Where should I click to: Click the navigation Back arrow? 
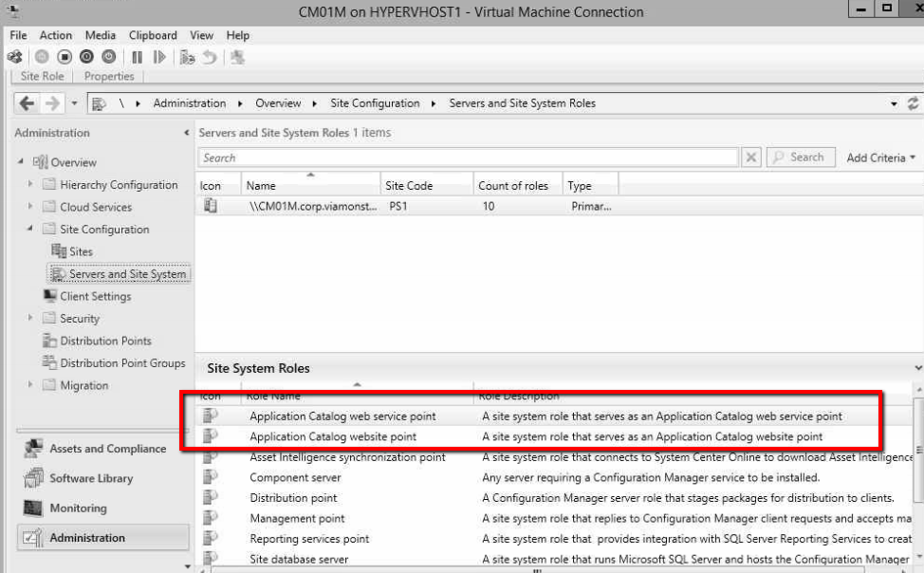(28, 102)
